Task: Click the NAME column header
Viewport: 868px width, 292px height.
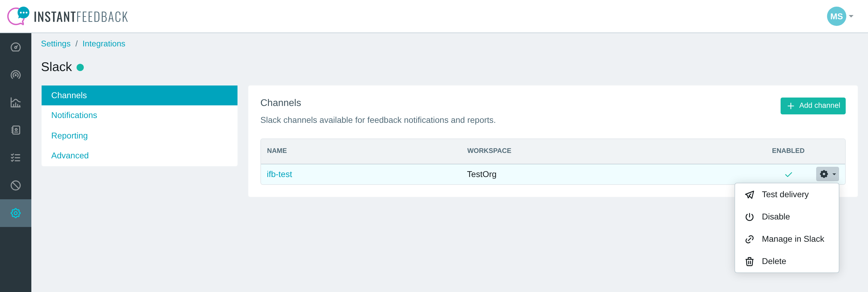Action: click(x=277, y=151)
